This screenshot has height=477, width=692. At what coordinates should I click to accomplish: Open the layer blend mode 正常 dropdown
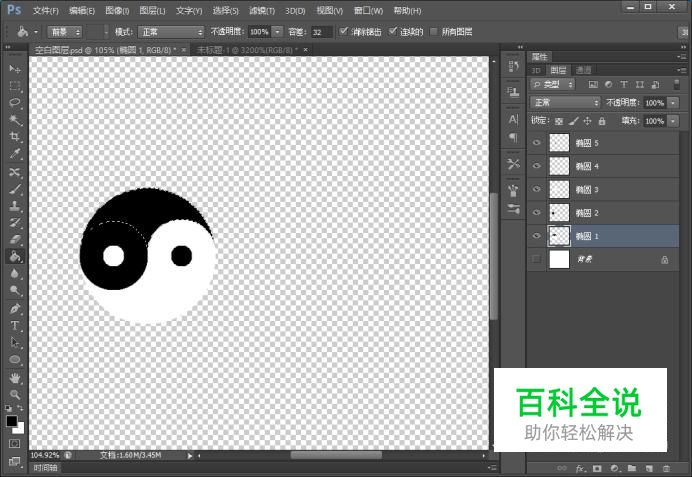565,103
